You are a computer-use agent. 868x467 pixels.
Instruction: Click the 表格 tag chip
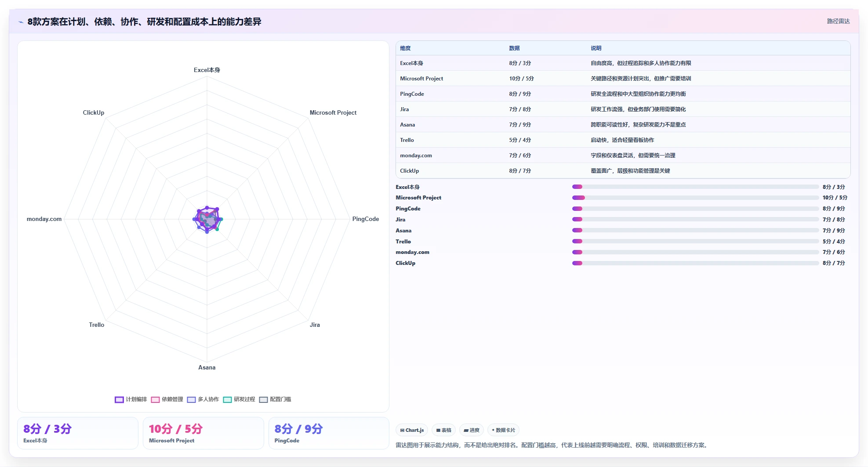point(443,430)
